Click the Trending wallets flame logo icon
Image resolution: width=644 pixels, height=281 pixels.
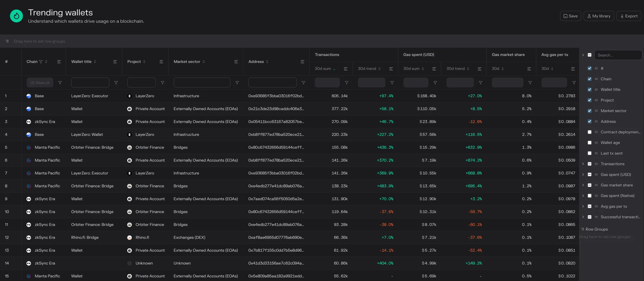coord(17,16)
